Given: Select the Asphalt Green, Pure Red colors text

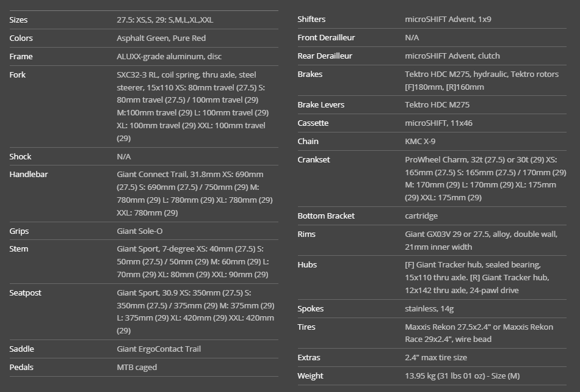Looking at the screenshot, I should click(161, 38).
